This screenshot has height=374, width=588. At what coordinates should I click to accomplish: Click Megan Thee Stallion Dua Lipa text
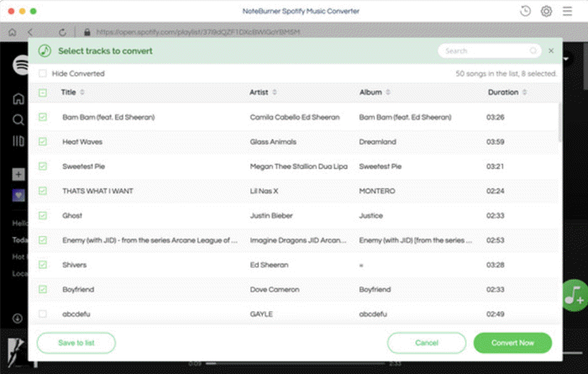298,166
